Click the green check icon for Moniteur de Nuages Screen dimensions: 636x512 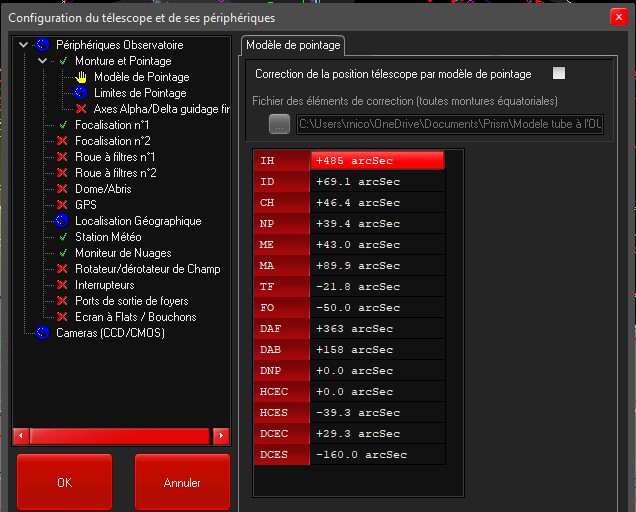(62, 253)
